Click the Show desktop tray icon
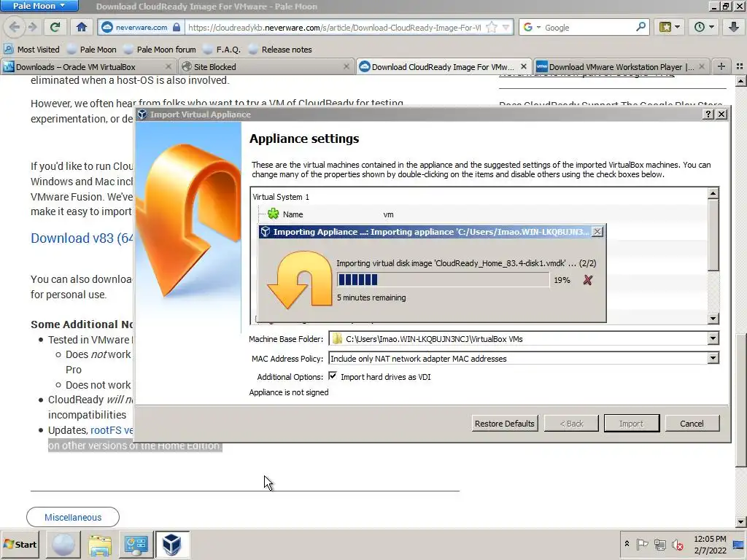This screenshot has height=560, width=747. pos(738,544)
